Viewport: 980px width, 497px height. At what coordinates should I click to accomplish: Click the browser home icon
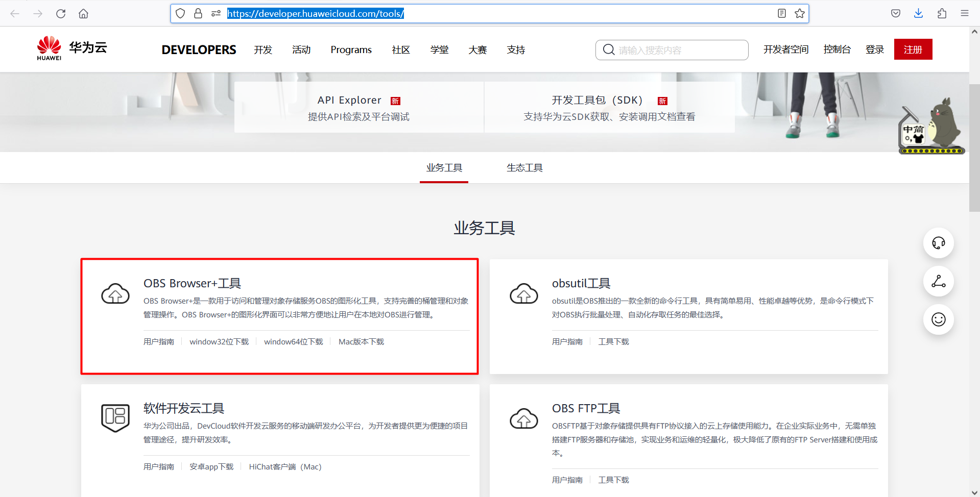pos(83,13)
